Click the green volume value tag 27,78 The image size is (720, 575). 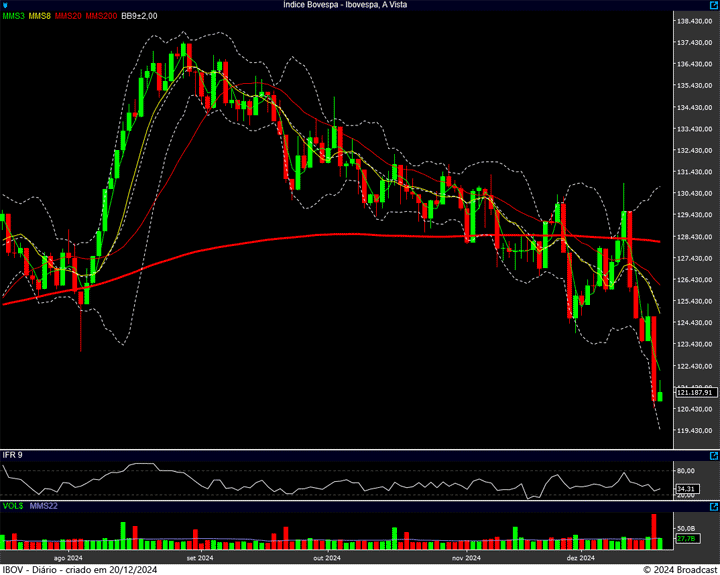tap(685, 539)
